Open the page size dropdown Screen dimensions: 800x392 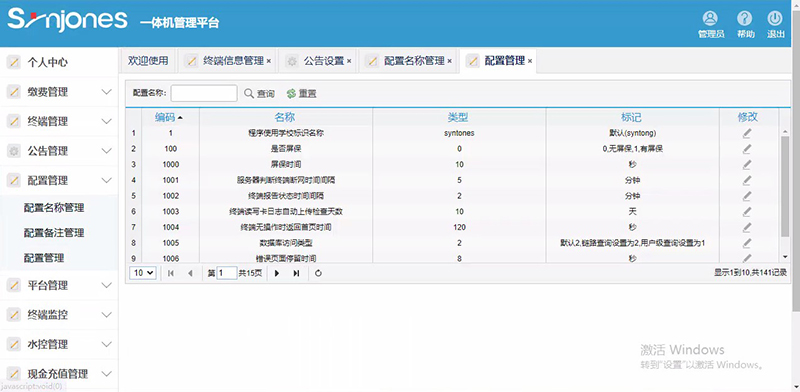(143, 273)
